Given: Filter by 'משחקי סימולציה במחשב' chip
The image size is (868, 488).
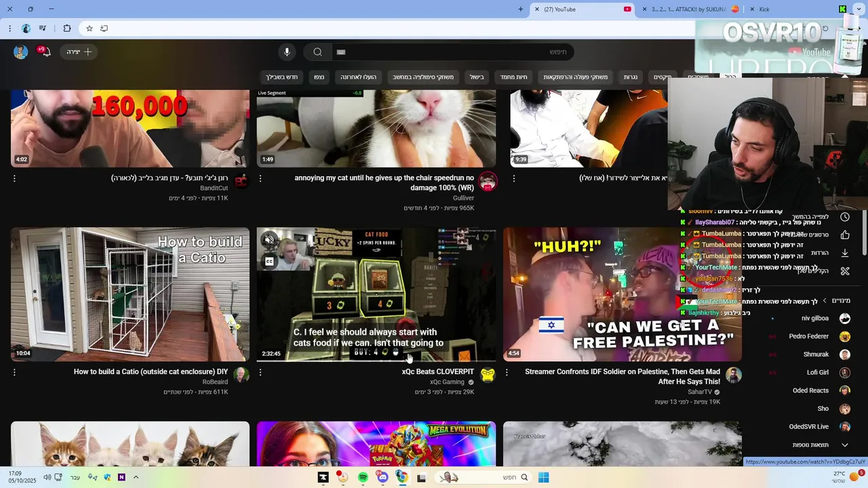Looking at the screenshot, I should tap(423, 77).
